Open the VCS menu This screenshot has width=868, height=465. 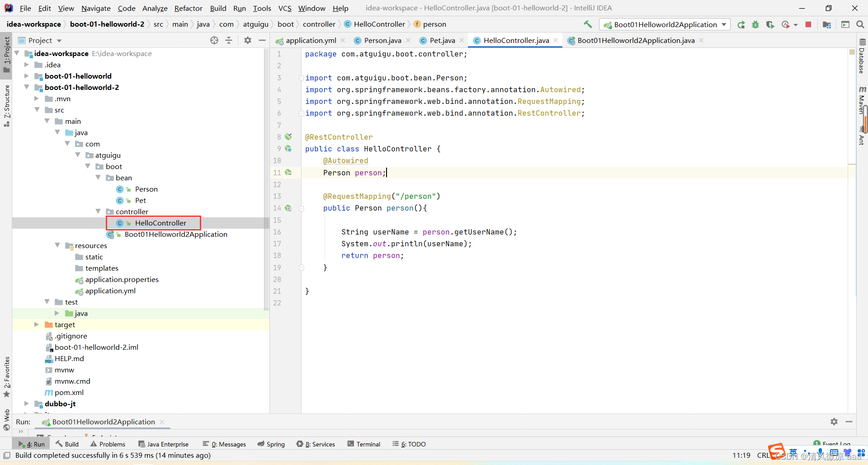point(285,8)
